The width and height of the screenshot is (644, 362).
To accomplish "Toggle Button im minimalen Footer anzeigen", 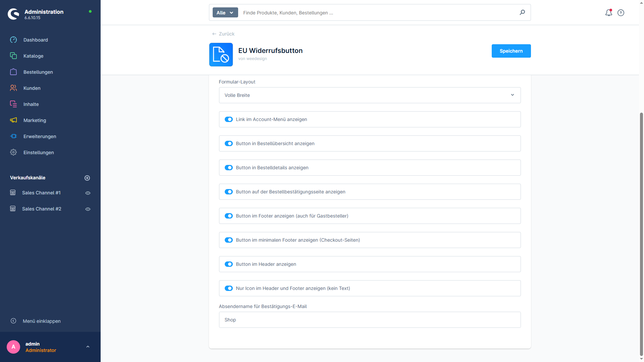I will point(229,240).
